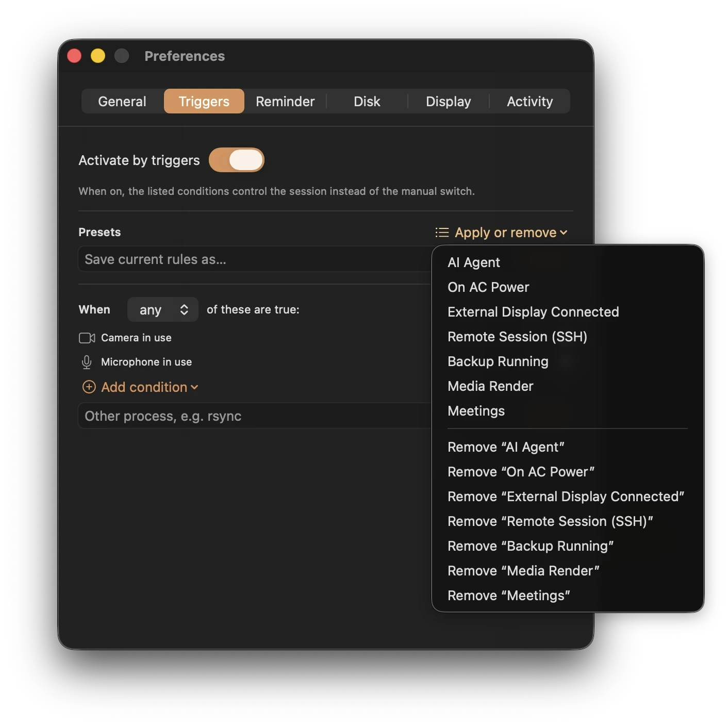Open the Reminder tab
728x726 pixels.
pos(285,101)
